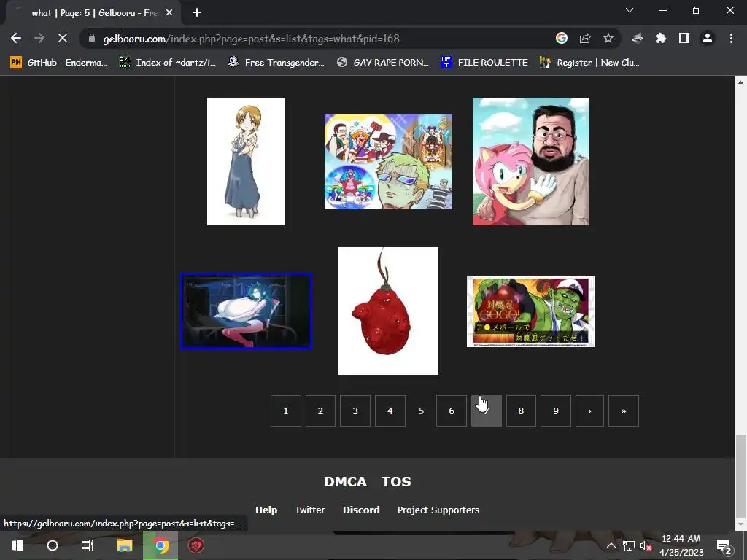Open thumbnail of girl in blue dress

pos(246,161)
